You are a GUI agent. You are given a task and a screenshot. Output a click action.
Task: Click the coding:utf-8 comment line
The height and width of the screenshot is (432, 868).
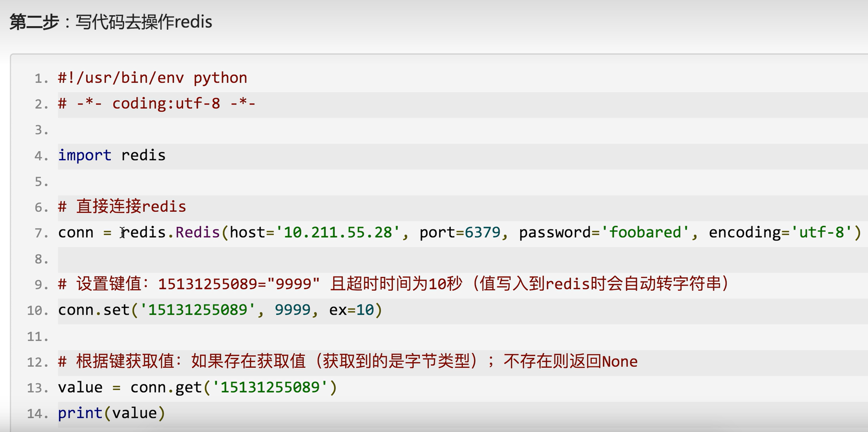click(157, 103)
